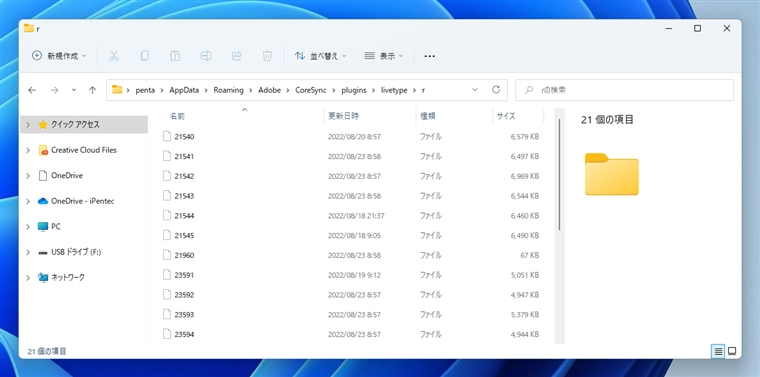Screen dimensions: 760x377
Task: Click the Delete trash icon
Action: pyautogui.click(x=267, y=56)
